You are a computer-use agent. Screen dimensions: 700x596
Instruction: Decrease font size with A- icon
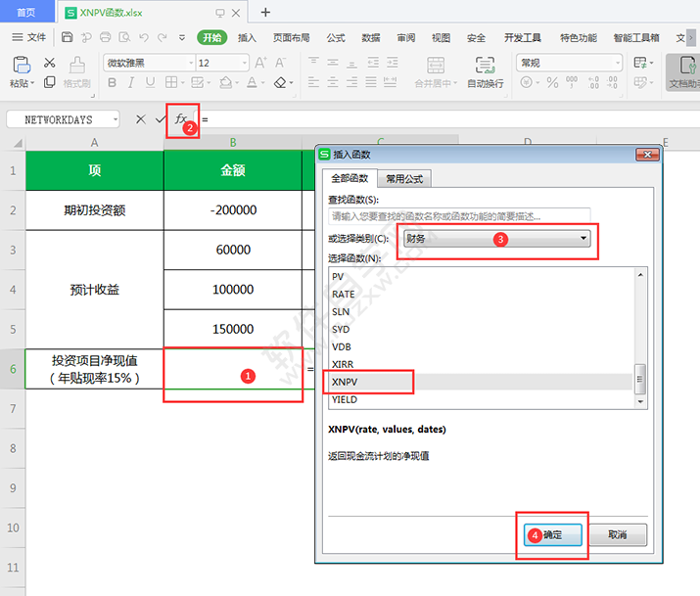pyautogui.click(x=280, y=63)
